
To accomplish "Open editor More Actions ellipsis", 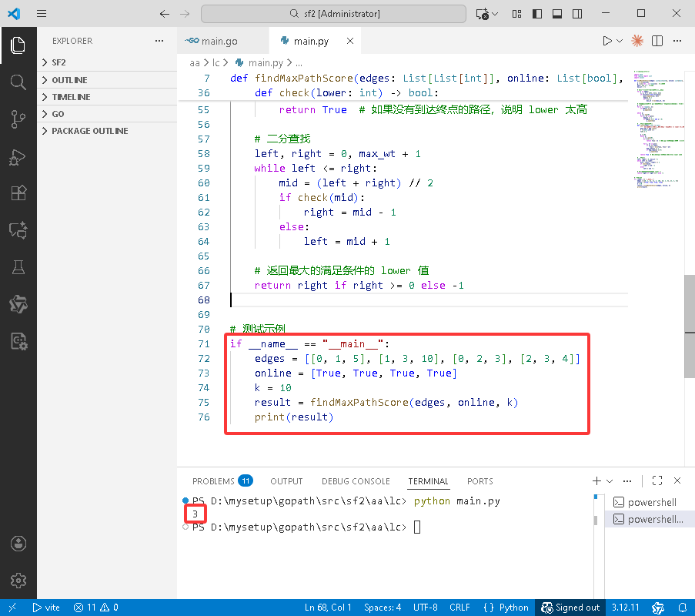I will pyautogui.click(x=677, y=41).
